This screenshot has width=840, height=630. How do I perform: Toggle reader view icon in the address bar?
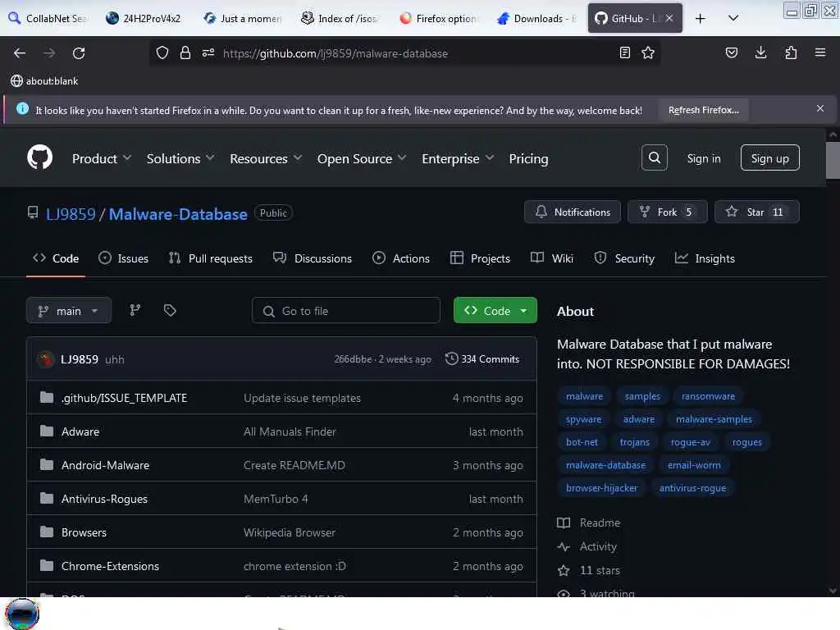pyautogui.click(x=624, y=52)
